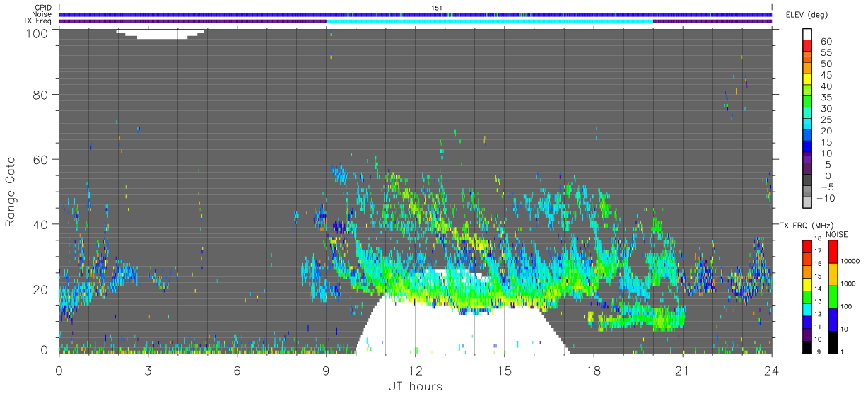This screenshot has width=868, height=401.
Task: Click the 12 tick on the UT hours axis
Action: [415, 370]
